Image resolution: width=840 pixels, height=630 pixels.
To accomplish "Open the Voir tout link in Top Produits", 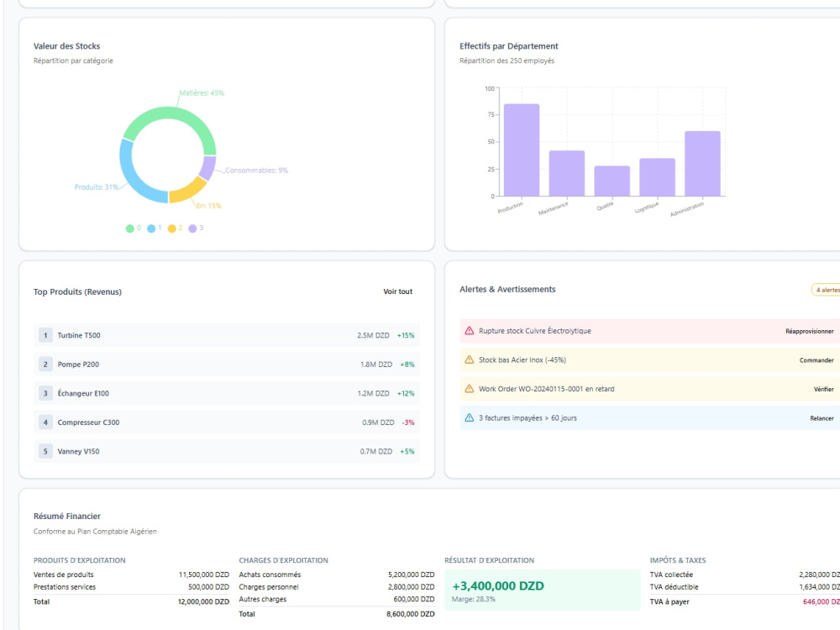I will tap(397, 291).
